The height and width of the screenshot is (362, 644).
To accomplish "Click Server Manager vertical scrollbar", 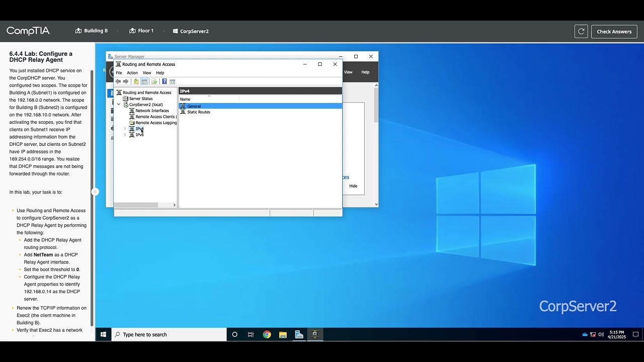I will pyautogui.click(x=376, y=106).
